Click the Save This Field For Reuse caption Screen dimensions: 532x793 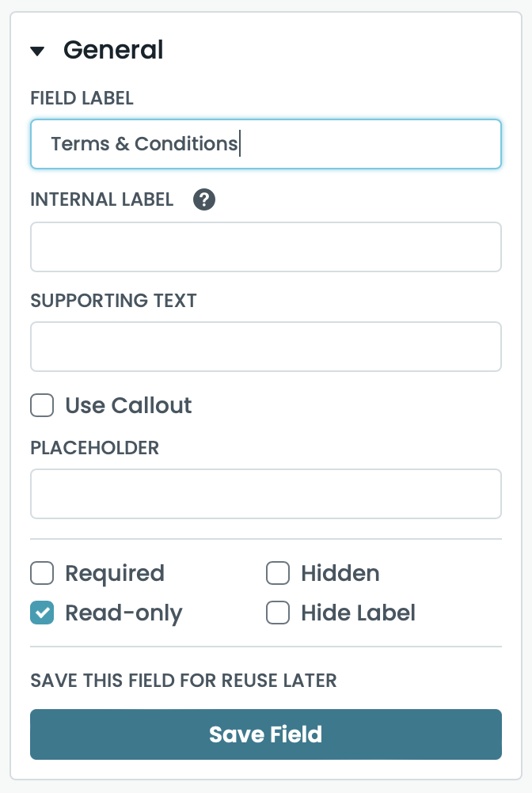183,681
